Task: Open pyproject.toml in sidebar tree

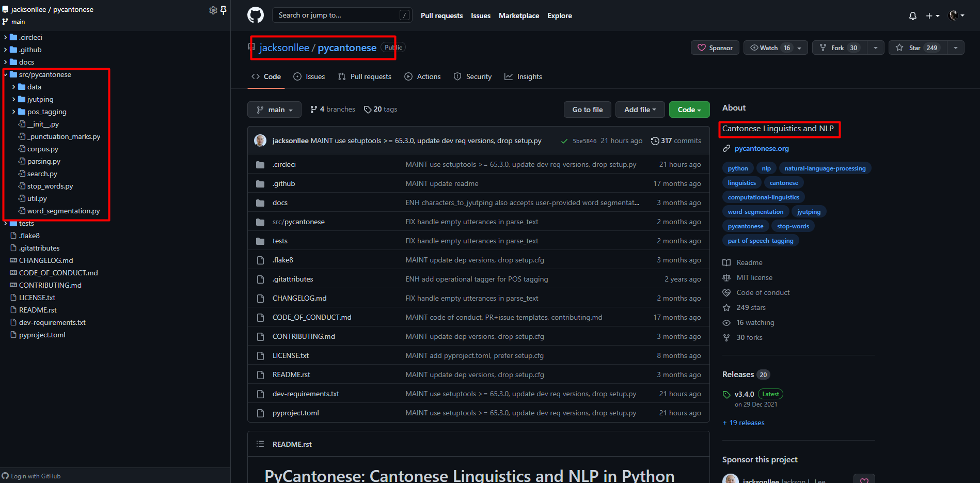Action: pos(42,335)
